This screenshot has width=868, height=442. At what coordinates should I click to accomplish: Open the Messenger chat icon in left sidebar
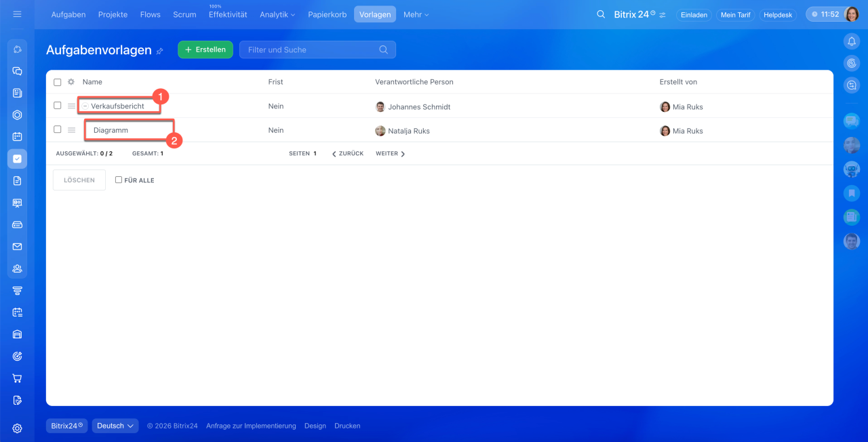[18, 71]
